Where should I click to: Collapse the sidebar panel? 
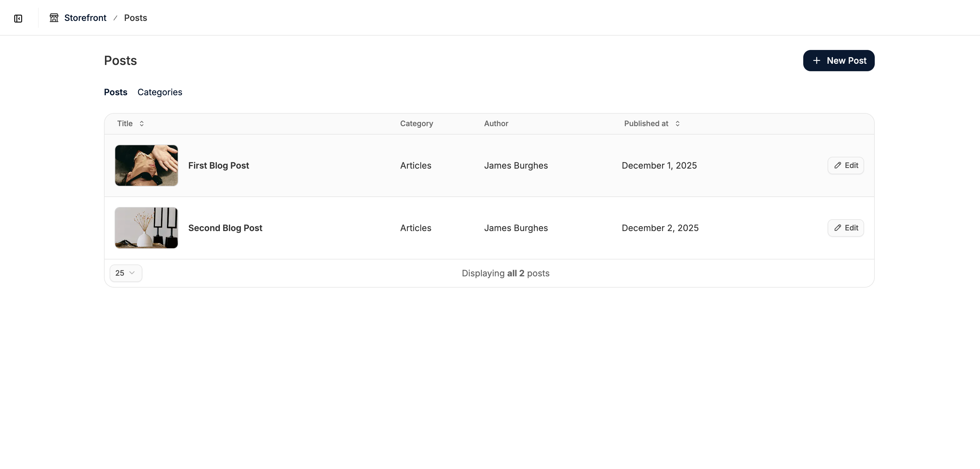click(18, 18)
